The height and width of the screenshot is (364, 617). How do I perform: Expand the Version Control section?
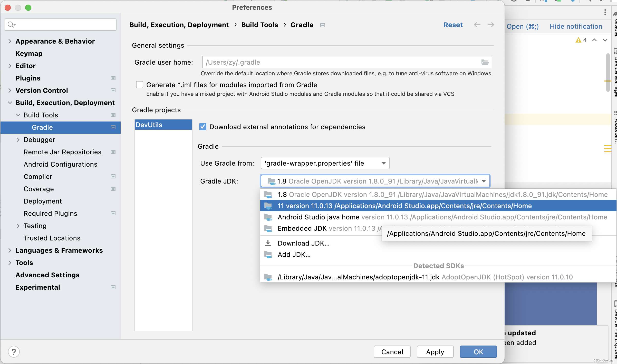(10, 90)
